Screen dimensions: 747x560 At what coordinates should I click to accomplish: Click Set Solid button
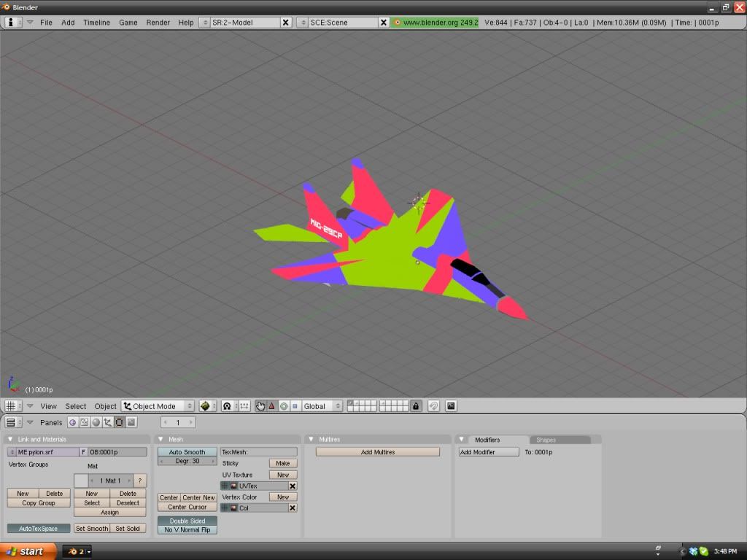pyautogui.click(x=128, y=529)
